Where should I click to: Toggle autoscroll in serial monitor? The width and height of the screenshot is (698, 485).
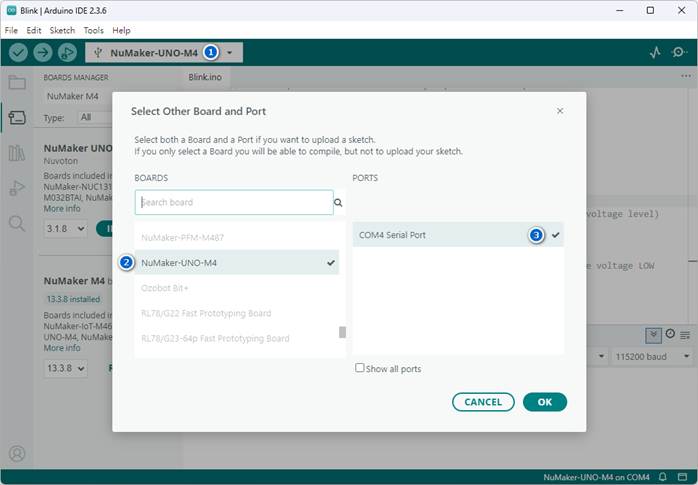click(653, 335)
